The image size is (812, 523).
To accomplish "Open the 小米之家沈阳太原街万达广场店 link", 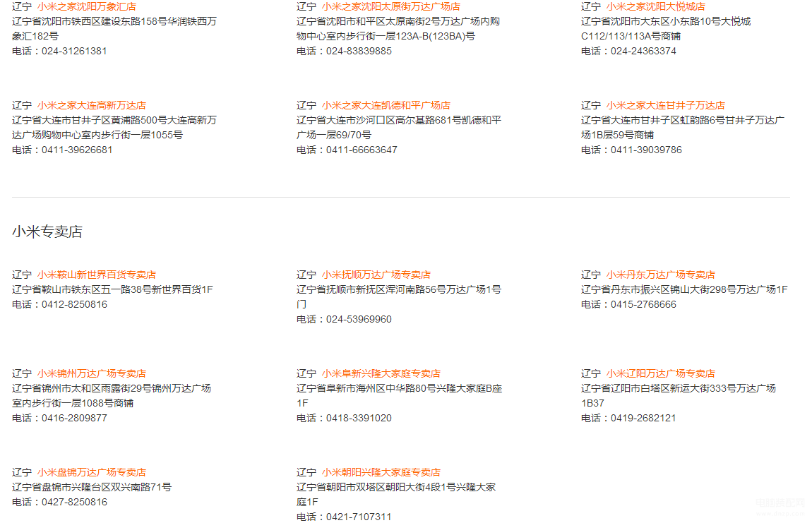I will 391,7.
